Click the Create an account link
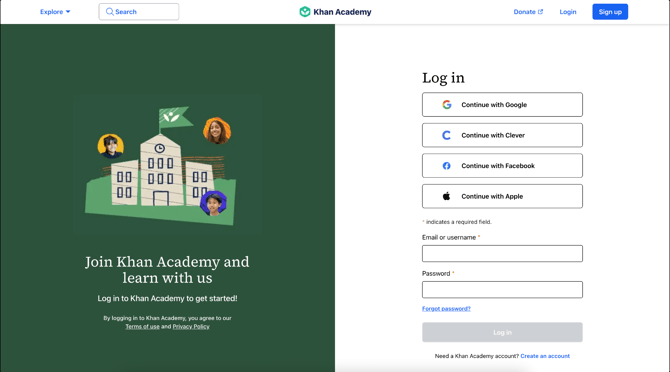670x372 pixels. click(545, 356)
